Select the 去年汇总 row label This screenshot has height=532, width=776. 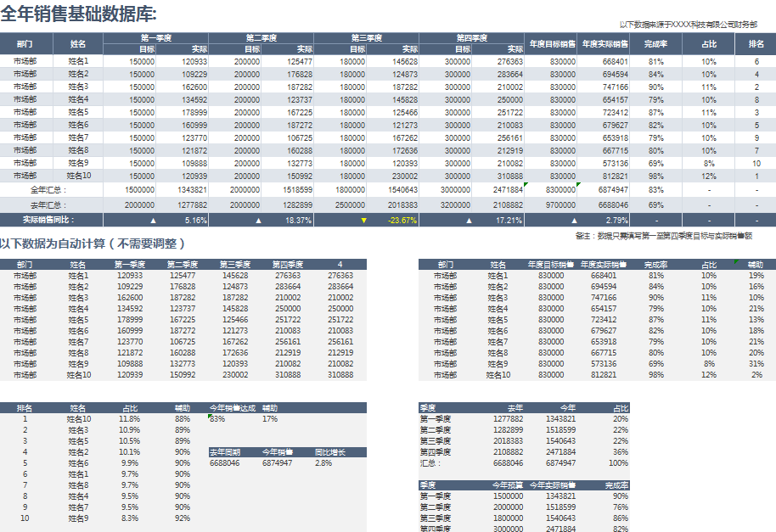click(x=48, y=205)
